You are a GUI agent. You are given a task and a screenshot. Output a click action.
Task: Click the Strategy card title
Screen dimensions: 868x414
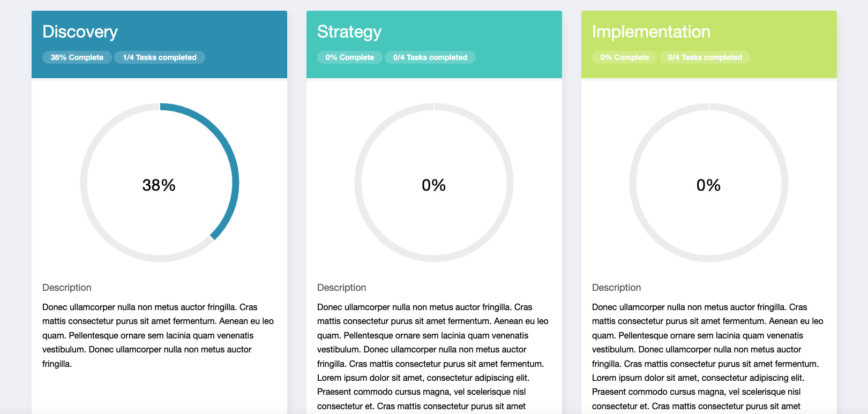349,32
